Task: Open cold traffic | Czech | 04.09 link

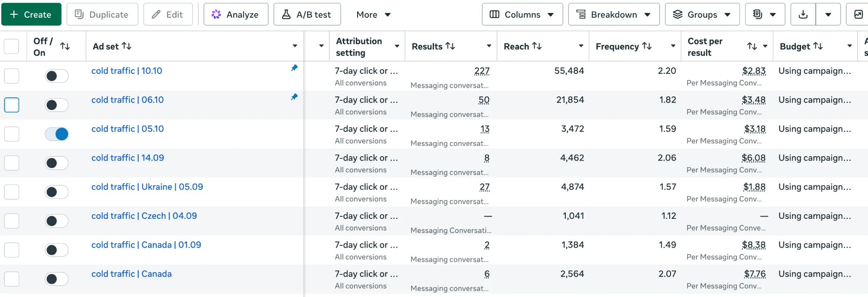Action: point(144,216)
